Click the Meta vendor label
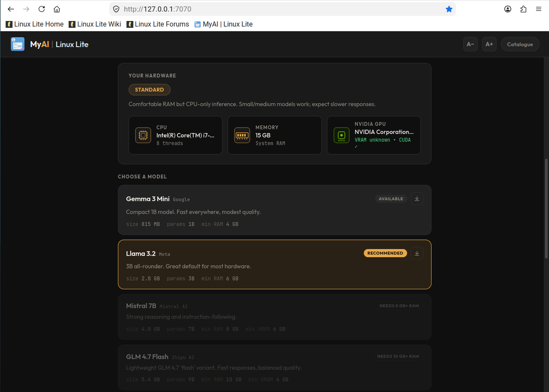 [164, 254]
